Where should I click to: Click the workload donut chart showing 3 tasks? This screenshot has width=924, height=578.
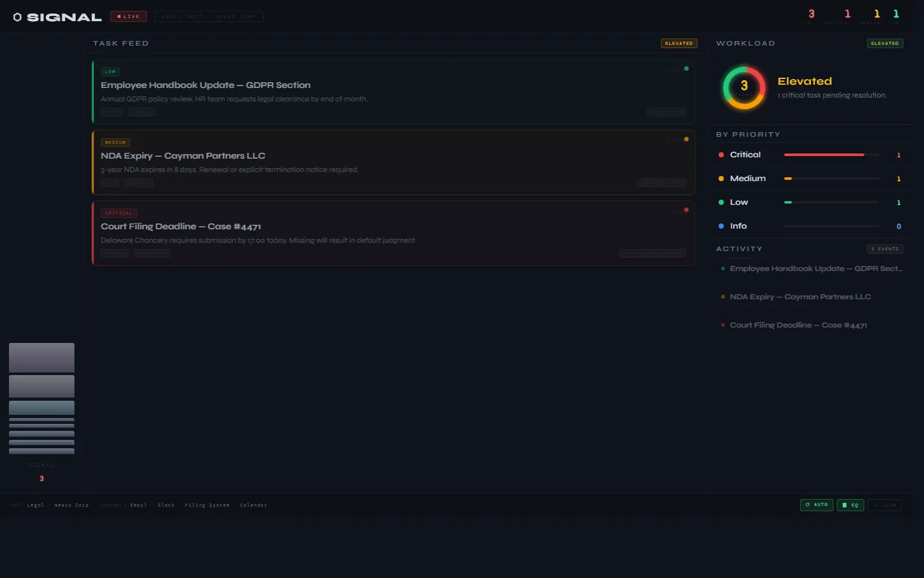click(744, 88)
